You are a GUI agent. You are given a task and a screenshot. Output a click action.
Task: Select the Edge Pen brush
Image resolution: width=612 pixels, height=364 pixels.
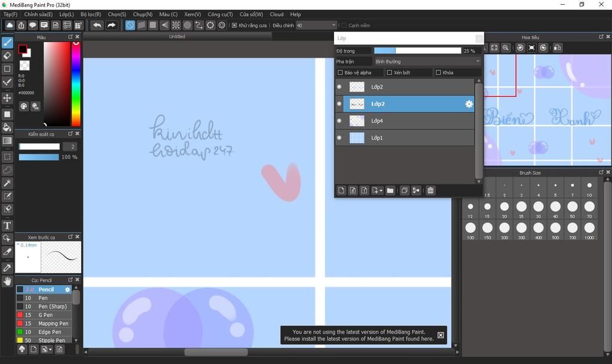44,332
